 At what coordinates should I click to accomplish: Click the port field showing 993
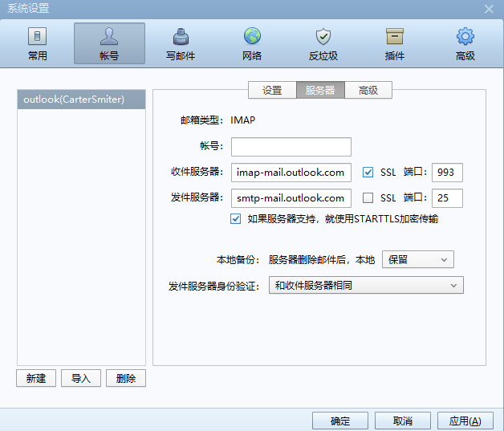click(447, 173)
